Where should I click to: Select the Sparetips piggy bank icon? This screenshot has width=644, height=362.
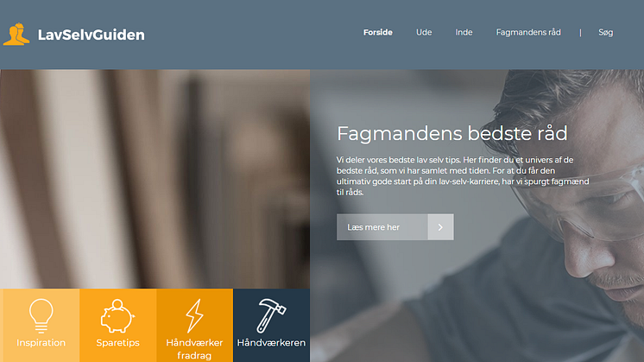(x=117, y=315)
